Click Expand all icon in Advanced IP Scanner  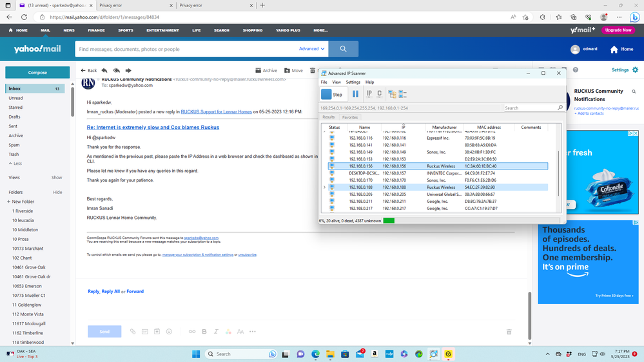pos(392,95)
